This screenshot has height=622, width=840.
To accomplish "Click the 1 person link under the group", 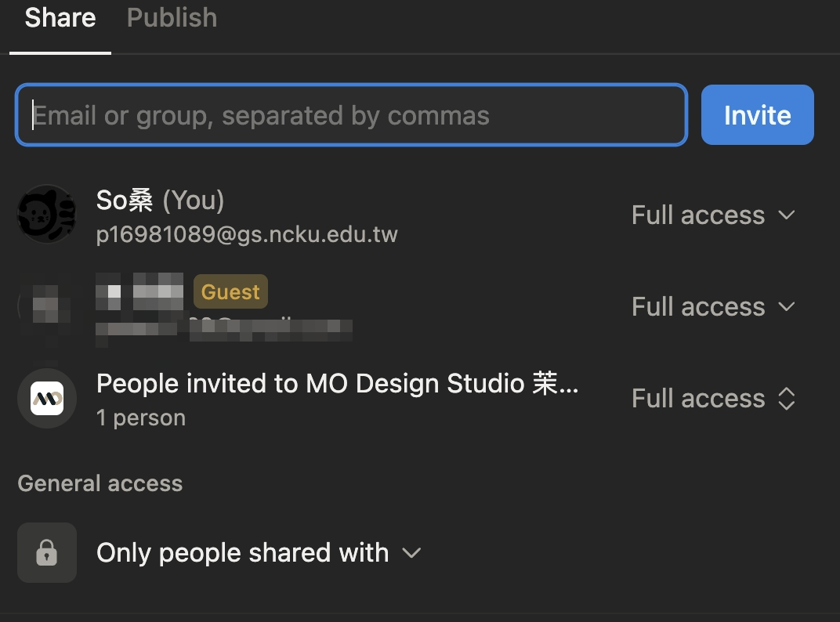I will point(140,418).
